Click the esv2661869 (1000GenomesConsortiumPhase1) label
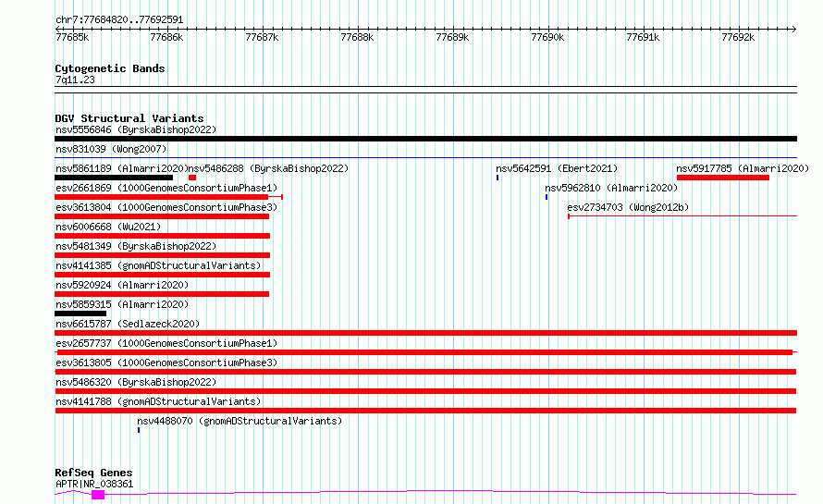 coord(166,188)
